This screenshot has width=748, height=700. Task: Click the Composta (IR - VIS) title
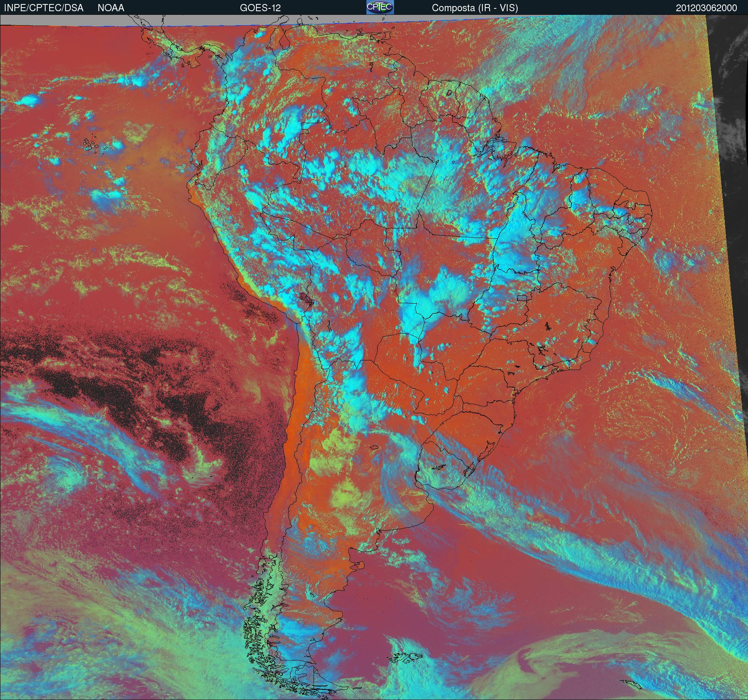(475, 8)
